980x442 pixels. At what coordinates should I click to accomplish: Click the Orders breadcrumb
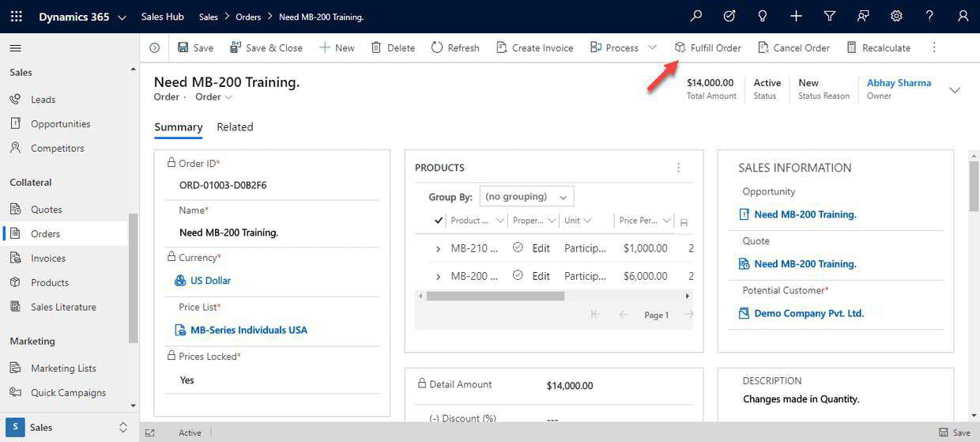tap(248, 17)
